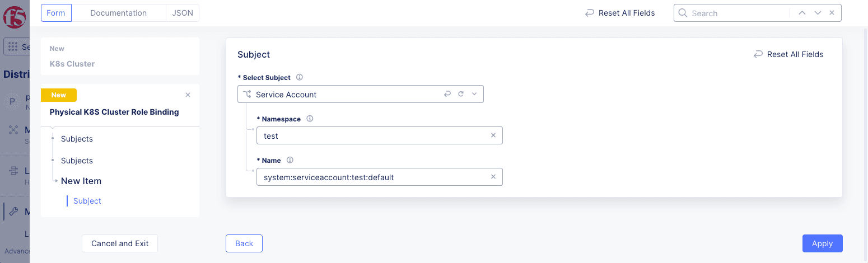Click the info icon beside Select Subject
The height and width of the screenshot is (263, 868).
(x=299, y=77)
